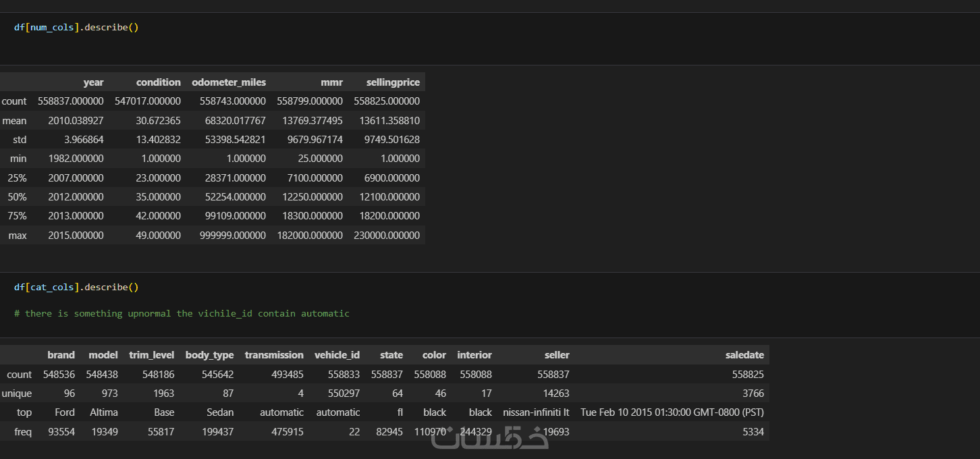The image size is (980, 459).
Task: Click sellingprice max value 230000.000000
Action: [x=387, y=236]
